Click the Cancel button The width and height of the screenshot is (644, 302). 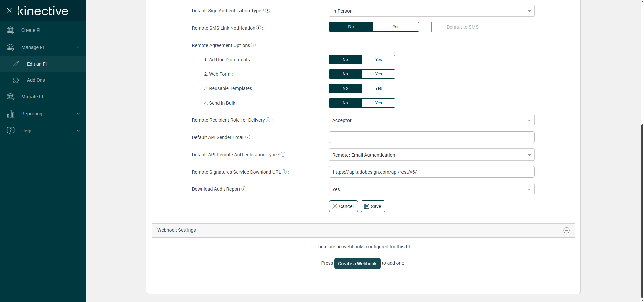click(x=343, y=206)
